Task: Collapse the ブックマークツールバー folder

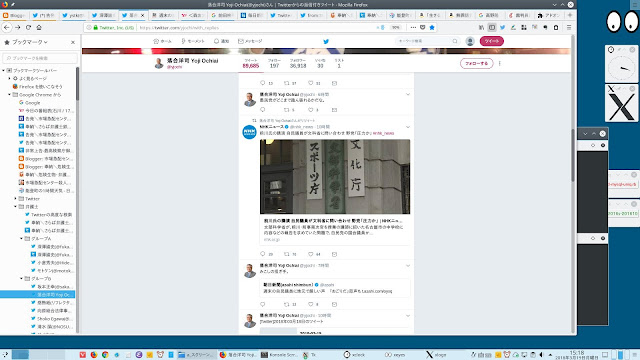Action: tap(4, 70)
